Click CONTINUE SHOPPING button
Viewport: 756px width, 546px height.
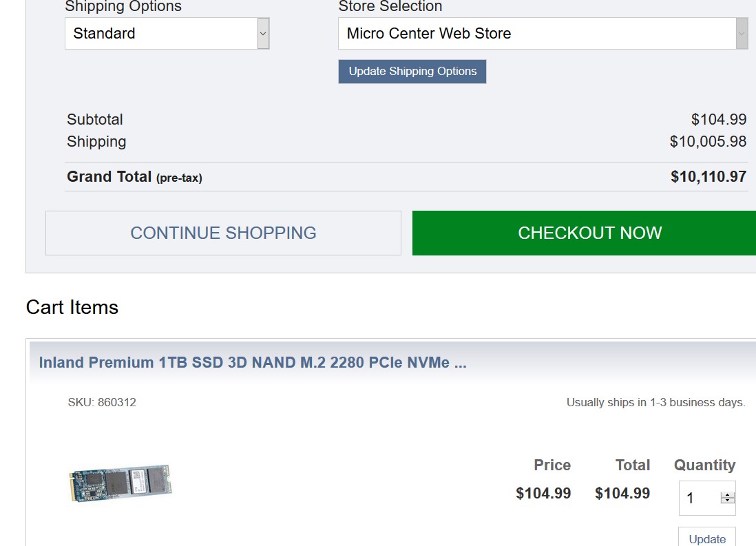pos(223,233)
